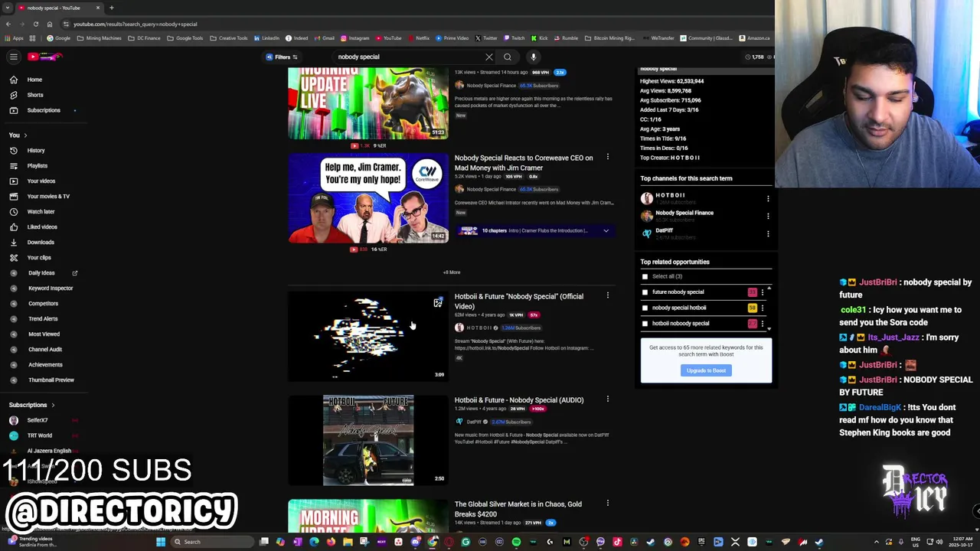Clear the search box with the X
The width and height of the screenshot is (980, 551).
[x=488, y=57]
